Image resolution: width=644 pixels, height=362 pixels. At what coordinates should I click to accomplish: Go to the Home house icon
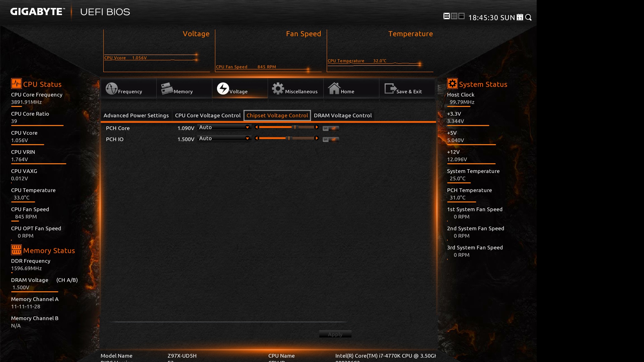click(x=334, y=88)
